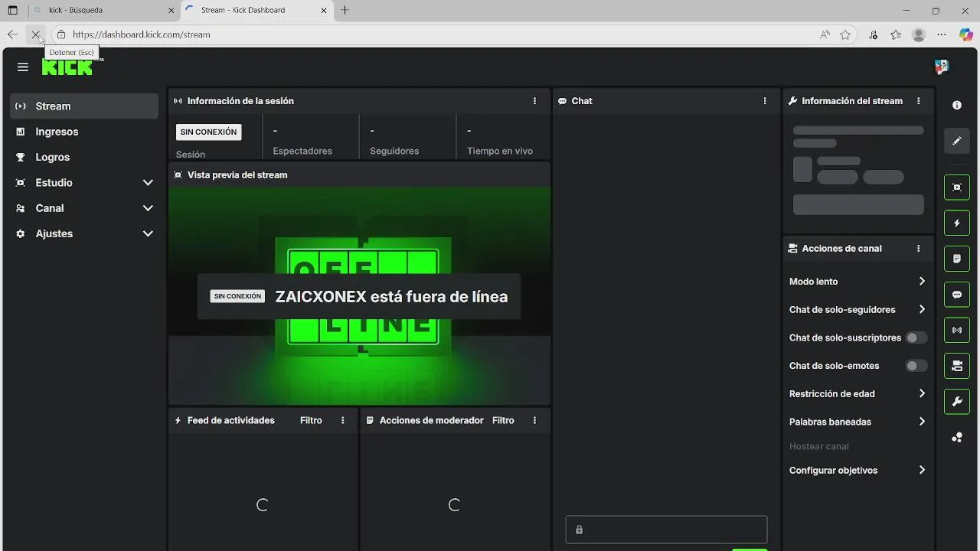Click the chat message input field
980x551 pixels.
point(666,530)
